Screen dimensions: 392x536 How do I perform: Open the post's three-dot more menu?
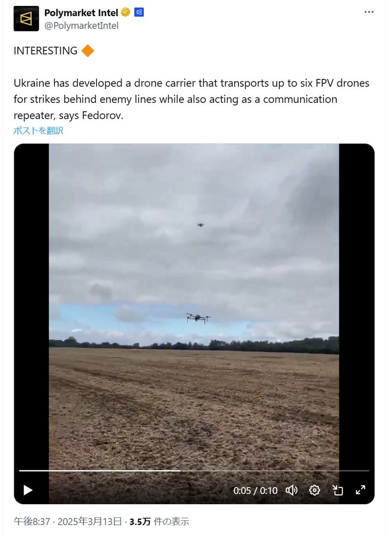point(369,12)
